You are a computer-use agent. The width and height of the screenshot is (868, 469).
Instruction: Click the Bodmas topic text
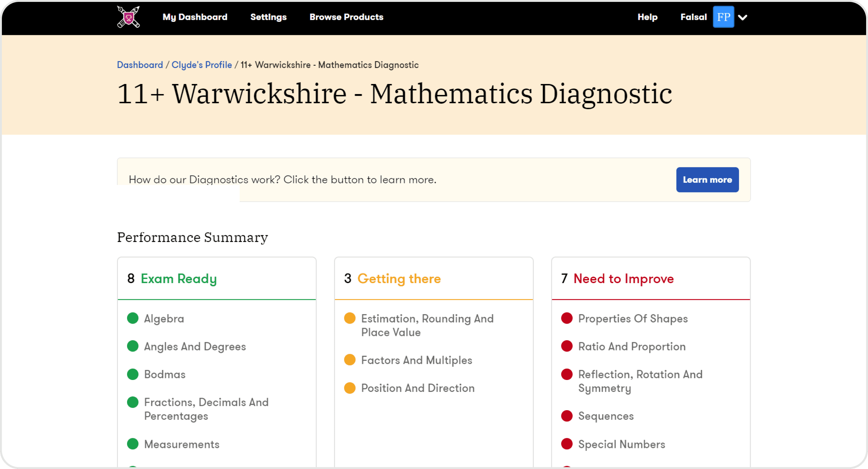(165, 374)
